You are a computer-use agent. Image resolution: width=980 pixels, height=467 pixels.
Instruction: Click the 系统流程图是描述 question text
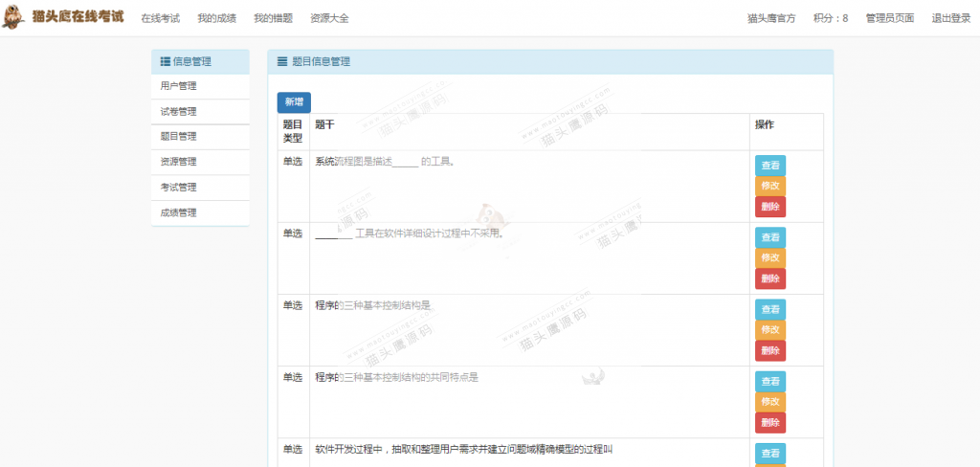click(385, 162)
